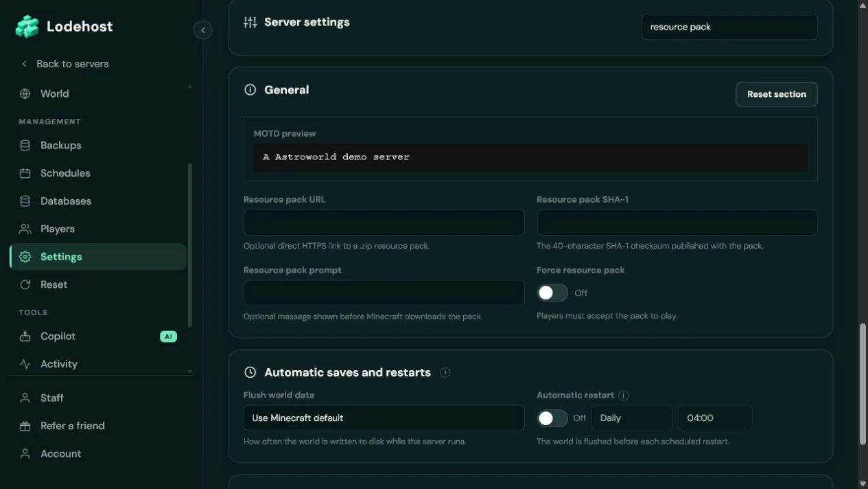Click the Resource pack URL field
The image size is (868, 489).
384,223
